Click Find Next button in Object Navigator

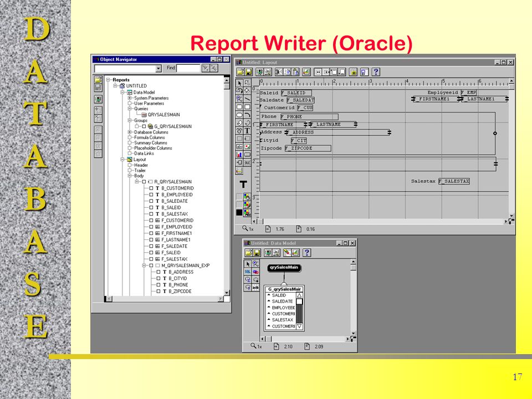tap(206, 68)
